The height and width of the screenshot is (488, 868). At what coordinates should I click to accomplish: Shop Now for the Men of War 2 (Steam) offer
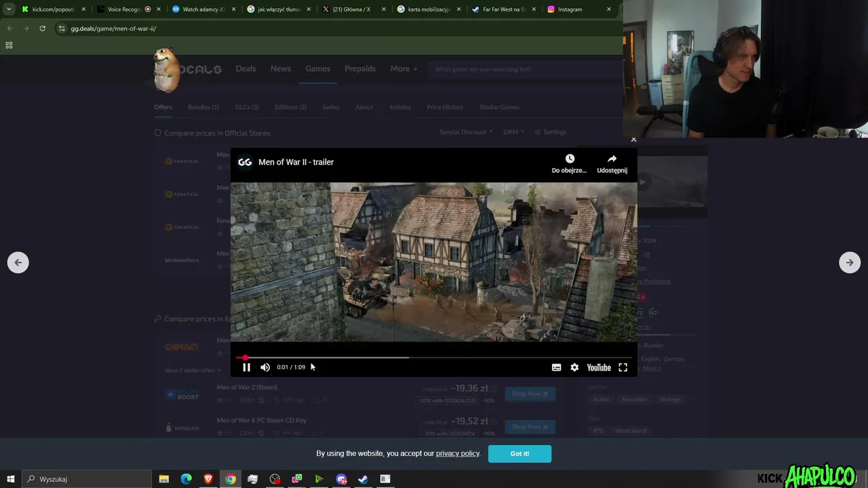530,394
